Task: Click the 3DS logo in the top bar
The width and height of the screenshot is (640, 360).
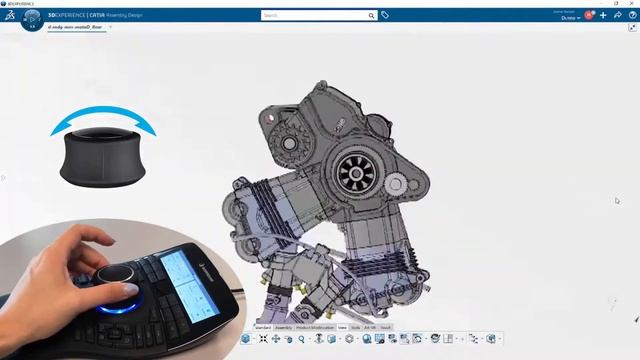Action: pos(10,16)
